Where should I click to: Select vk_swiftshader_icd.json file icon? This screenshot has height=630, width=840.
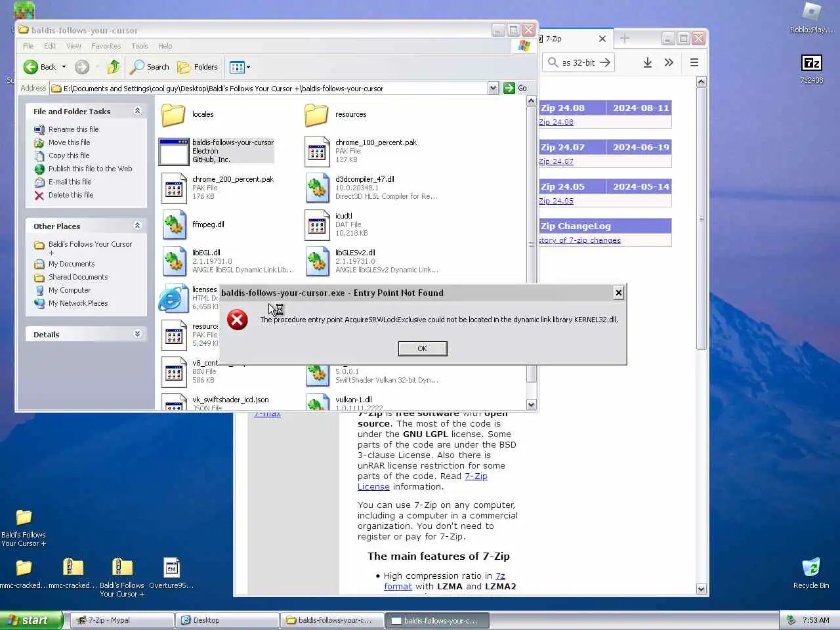174,402
